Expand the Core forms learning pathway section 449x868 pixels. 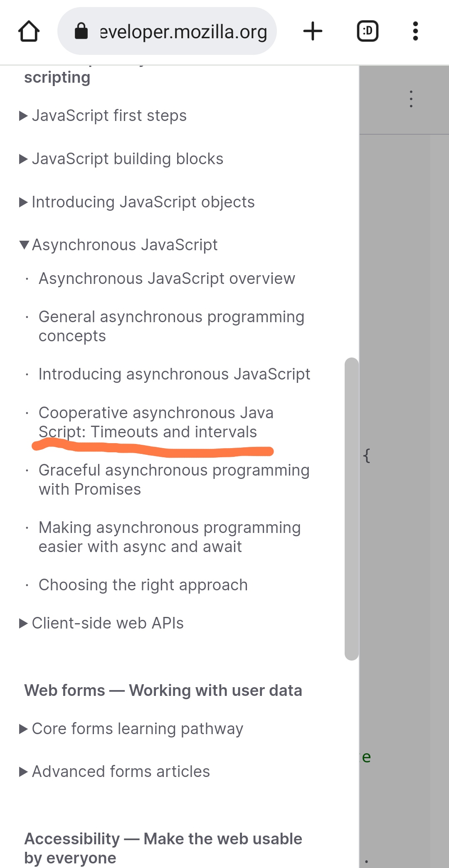point(138,728)
